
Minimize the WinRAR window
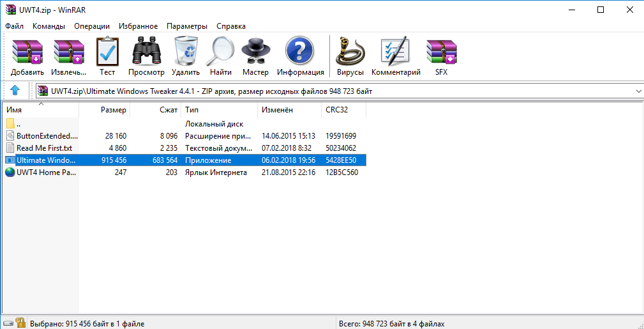click(x=572, y=10)
